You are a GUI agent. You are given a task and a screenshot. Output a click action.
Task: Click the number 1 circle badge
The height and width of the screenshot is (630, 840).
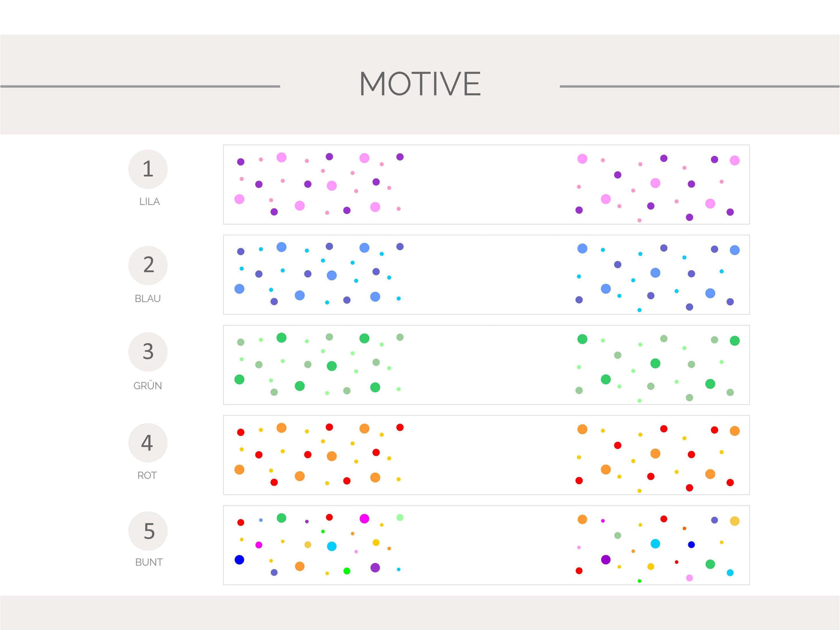coord(148,169)
